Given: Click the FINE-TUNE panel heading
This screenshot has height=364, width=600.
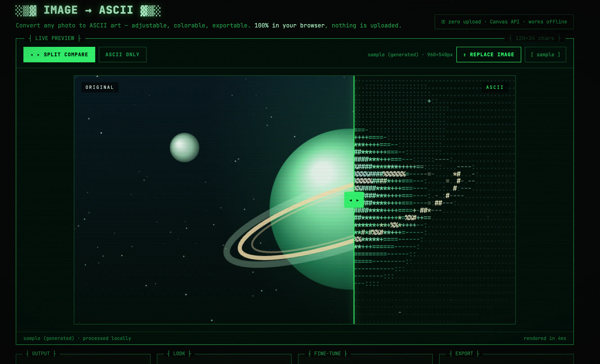Looking at the screenshot, I should pos(327,353).
